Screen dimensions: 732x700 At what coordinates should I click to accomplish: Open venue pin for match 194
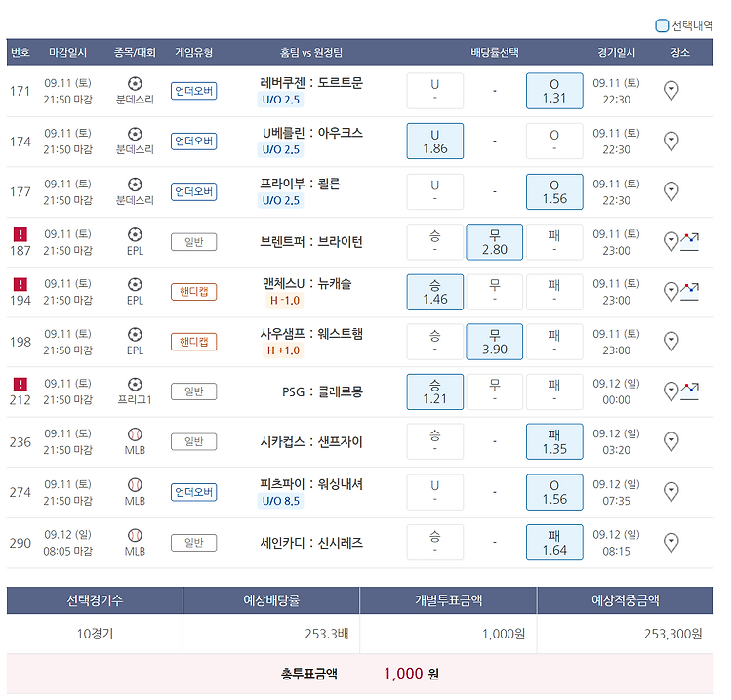(x=671, y=292)
